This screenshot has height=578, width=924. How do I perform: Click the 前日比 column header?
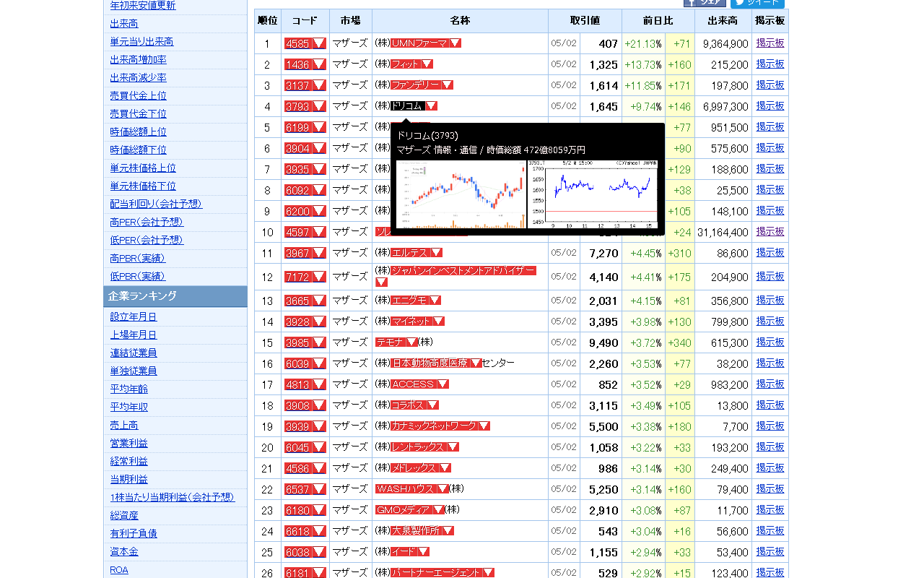(x=658, y=21)
